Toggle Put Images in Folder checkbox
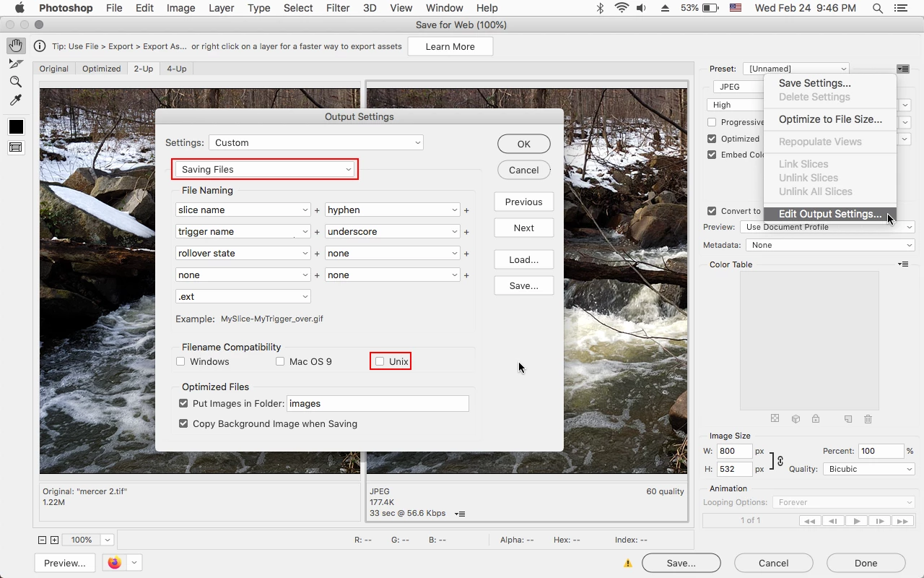Screen dimensions: 924x578 (183, 403)
